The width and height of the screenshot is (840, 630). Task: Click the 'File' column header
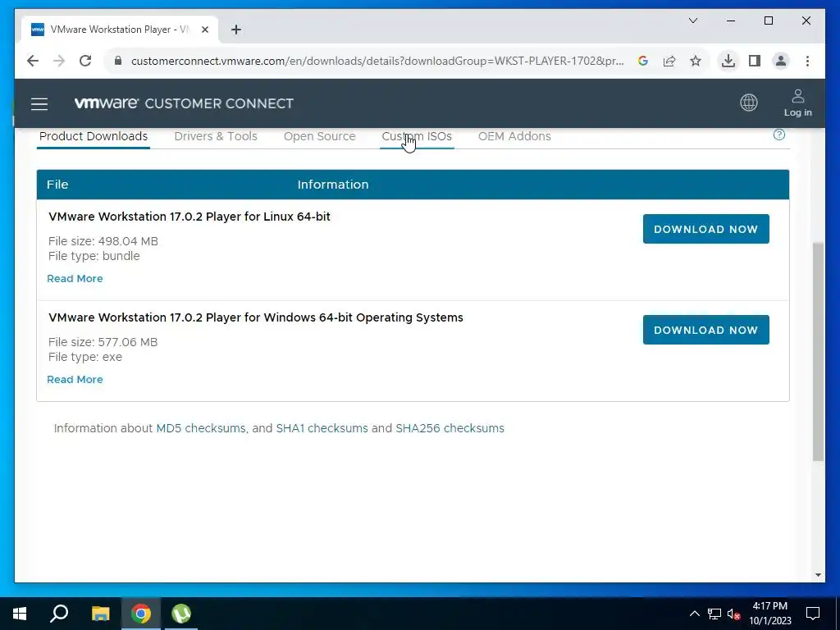pos(57,185)
